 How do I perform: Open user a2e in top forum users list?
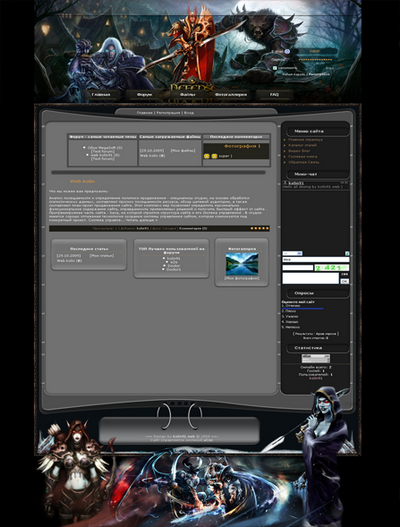(x=173, y=262)
